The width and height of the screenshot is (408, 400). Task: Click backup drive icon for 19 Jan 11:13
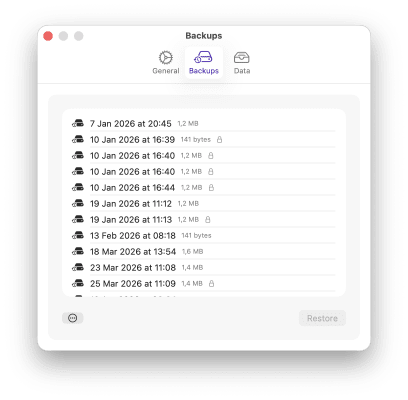pos(78,220)
